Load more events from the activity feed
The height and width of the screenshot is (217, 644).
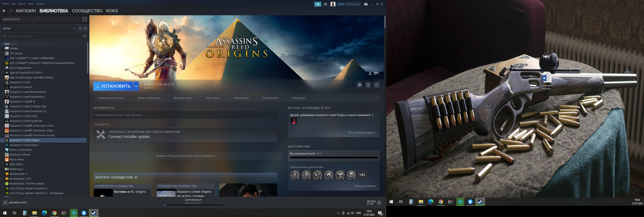tap(186, 156)
